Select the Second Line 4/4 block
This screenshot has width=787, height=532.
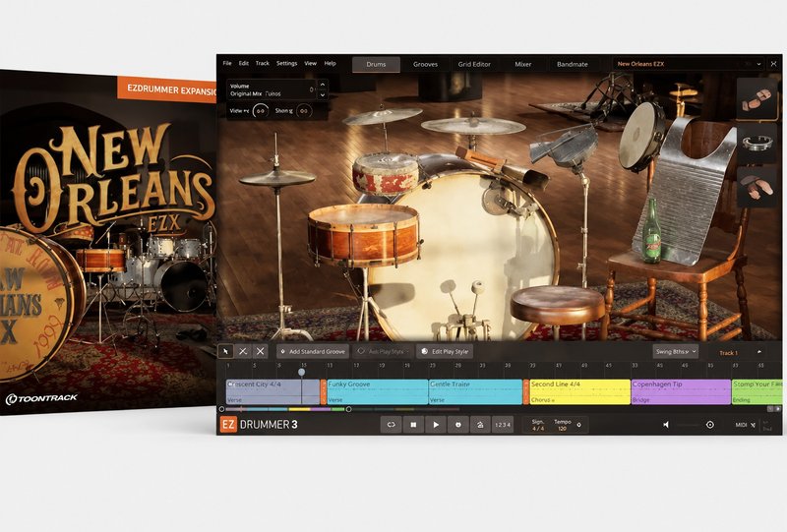579,392
